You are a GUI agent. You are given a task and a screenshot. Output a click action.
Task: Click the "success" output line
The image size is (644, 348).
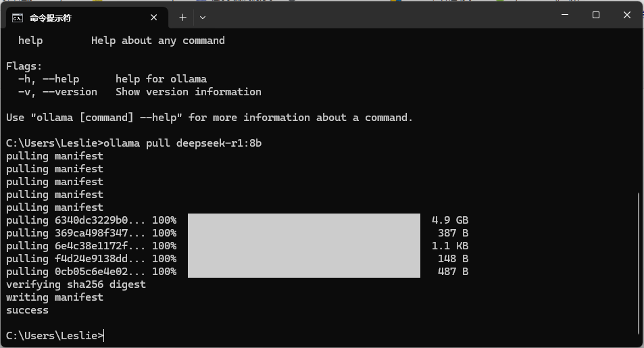pyautogui.click(x=28, y=310)
